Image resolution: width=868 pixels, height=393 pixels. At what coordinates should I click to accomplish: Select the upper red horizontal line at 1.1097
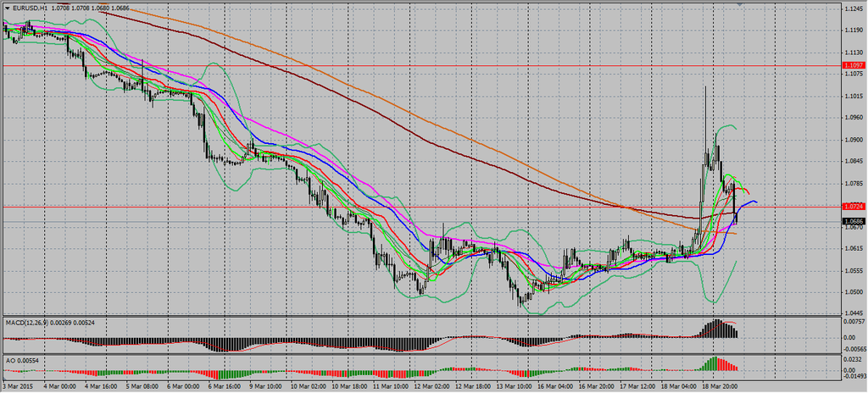(x=424, y=64)
